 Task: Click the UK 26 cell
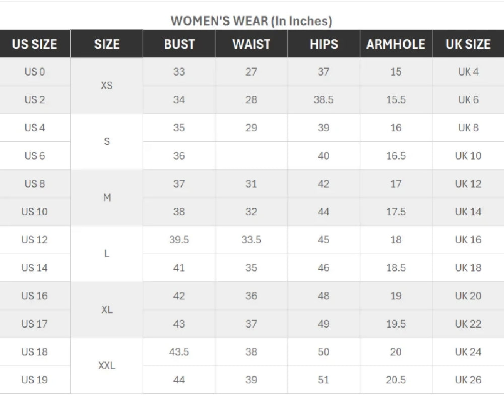coord(468,380)
